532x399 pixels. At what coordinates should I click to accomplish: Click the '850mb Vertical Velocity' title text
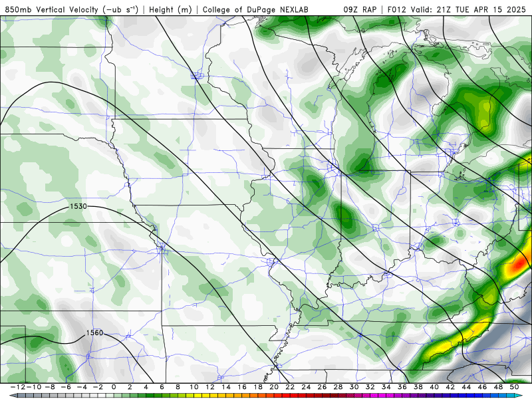coord(52,9)
